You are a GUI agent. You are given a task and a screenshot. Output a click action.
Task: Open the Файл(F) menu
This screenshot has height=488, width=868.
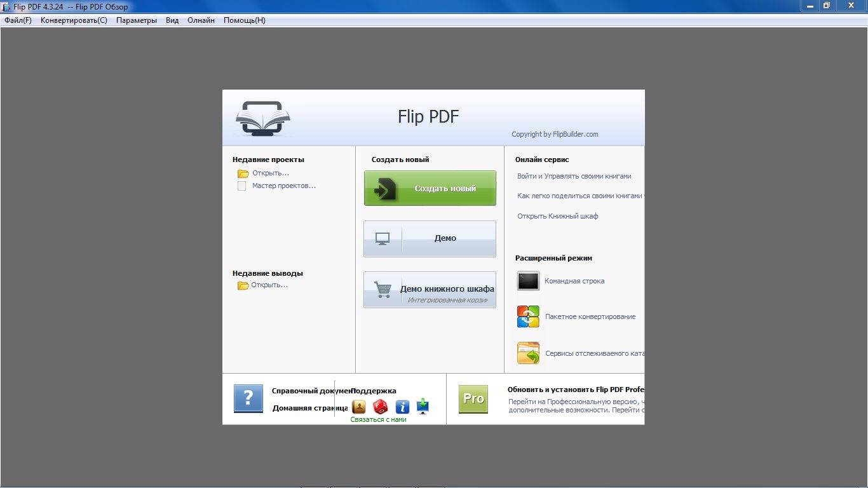pyautogui.click(x=18, y=20)
